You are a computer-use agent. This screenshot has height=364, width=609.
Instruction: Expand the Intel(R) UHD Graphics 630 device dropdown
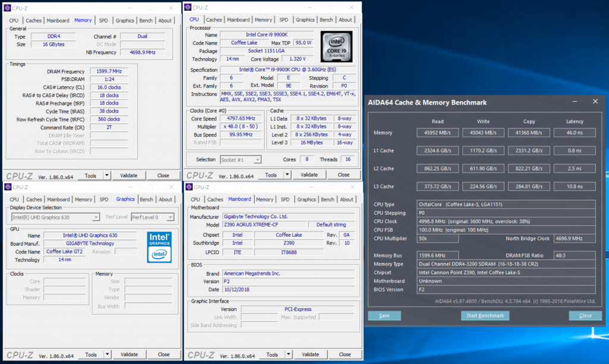coord(96,217)
